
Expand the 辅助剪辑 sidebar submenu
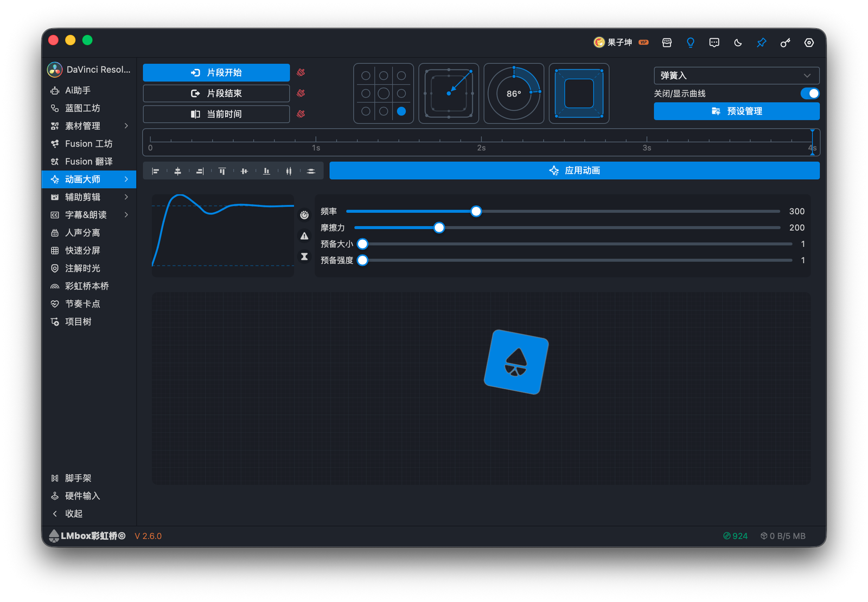(x=126, y=197)
